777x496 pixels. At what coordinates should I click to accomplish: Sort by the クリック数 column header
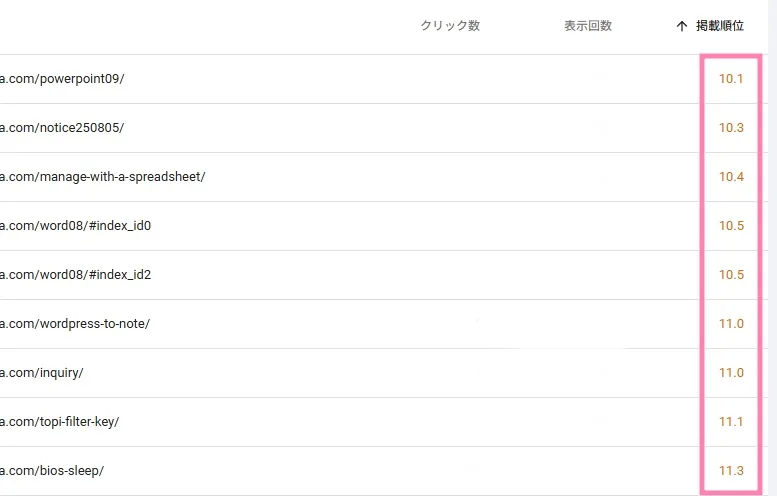[x=450, y=27]
